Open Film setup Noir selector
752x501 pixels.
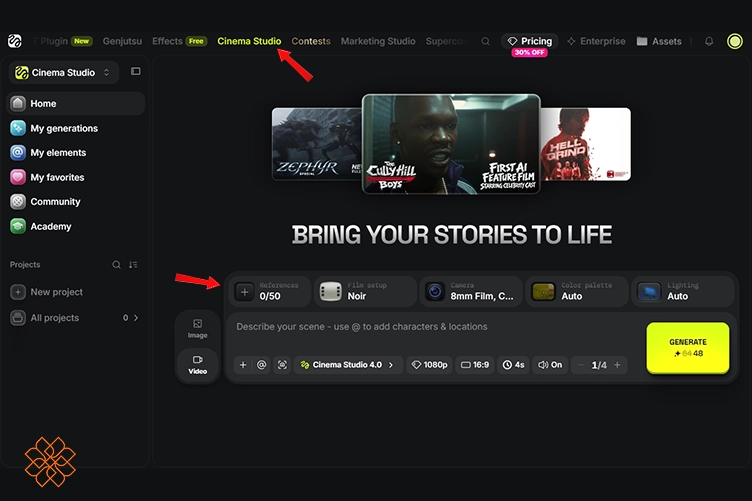point(365,291)
